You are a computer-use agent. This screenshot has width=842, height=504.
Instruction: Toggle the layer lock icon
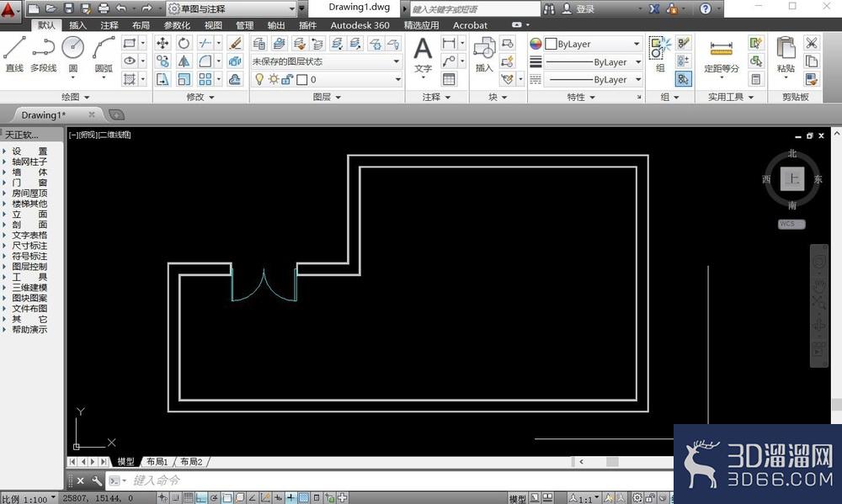(x=287, y=79)
